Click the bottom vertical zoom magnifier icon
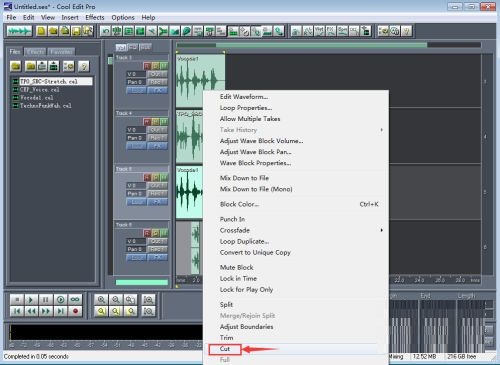Viewport: 500px width, 365px height. point(149,311)
